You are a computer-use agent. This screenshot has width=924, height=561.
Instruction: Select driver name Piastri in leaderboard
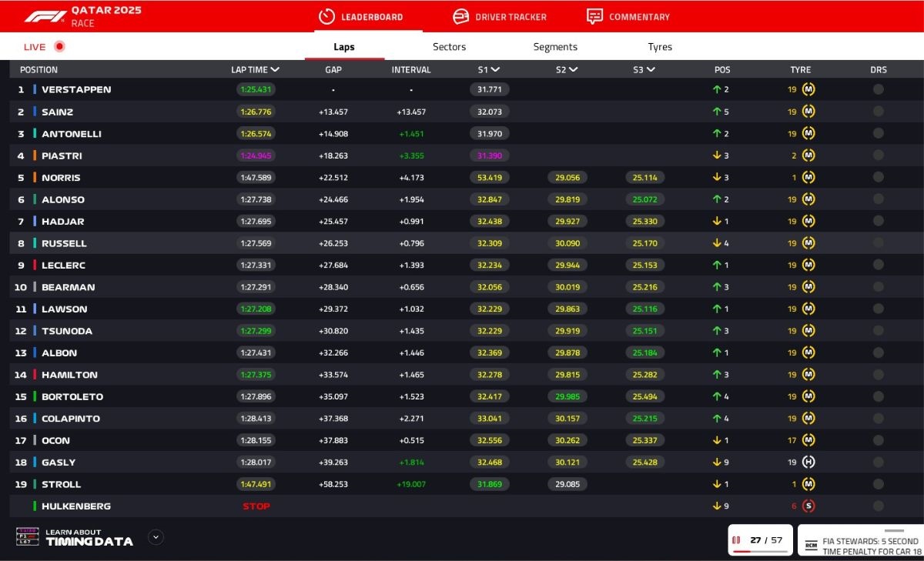pyautogui.click(x=62, y=155)
